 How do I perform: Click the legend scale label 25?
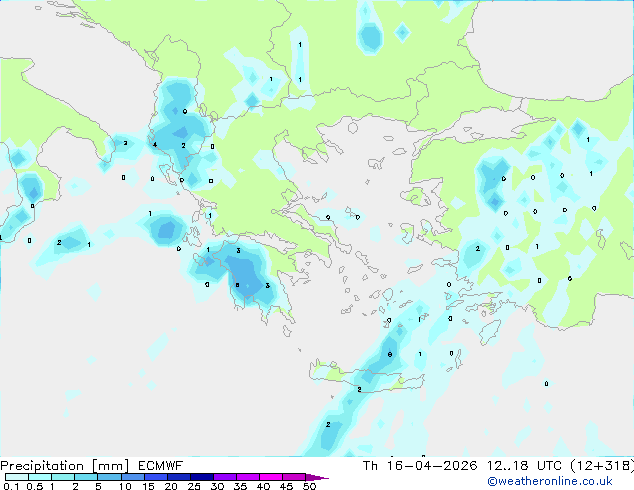[194, 486]
